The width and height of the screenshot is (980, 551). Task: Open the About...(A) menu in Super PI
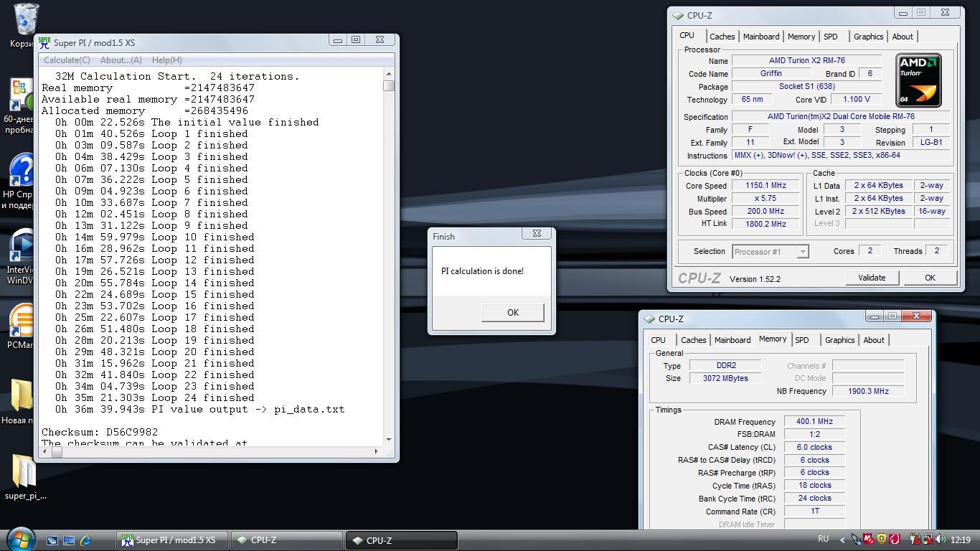121,60
